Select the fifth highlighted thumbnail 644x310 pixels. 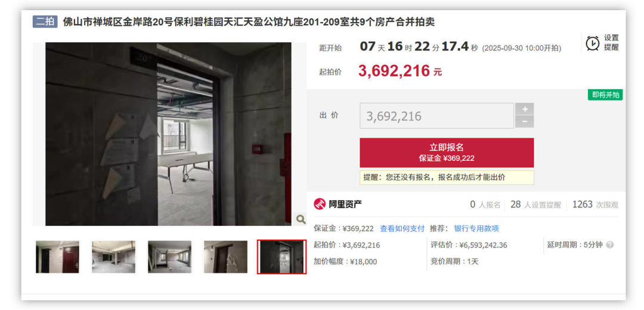(281, 257)
